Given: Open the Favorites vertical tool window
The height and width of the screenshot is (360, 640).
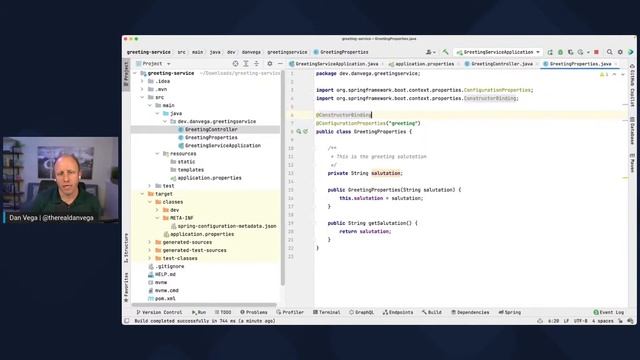Looking at the screenshot, I should point(126,288).
